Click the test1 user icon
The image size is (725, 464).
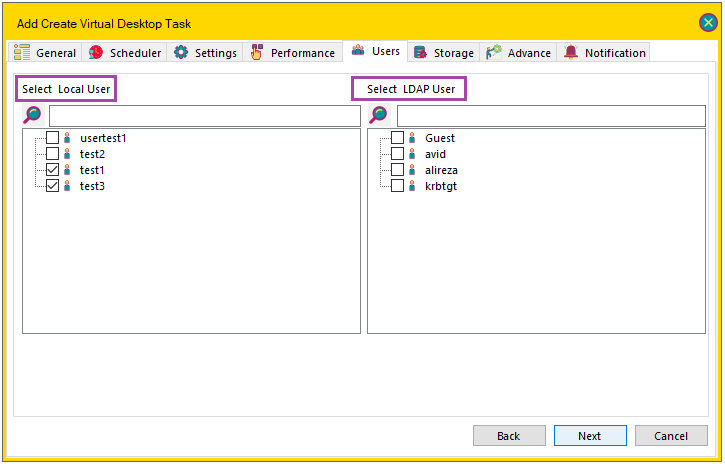pos(68,170)
